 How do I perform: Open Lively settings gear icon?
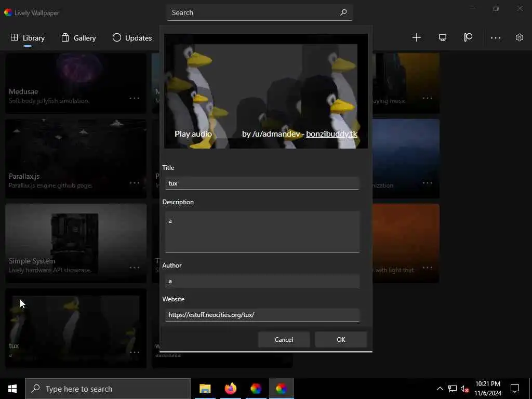tap(520, 37)
